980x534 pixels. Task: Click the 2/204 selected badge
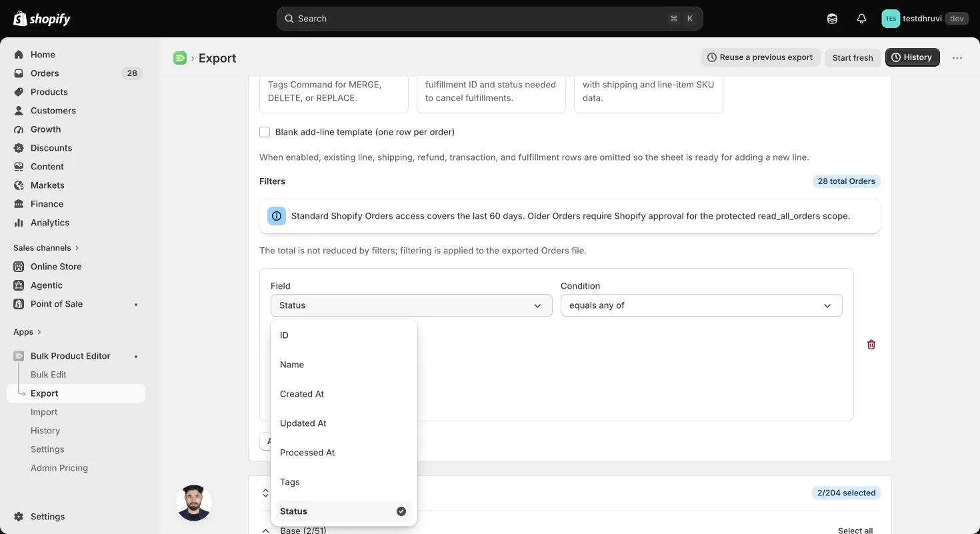(847, 493)
